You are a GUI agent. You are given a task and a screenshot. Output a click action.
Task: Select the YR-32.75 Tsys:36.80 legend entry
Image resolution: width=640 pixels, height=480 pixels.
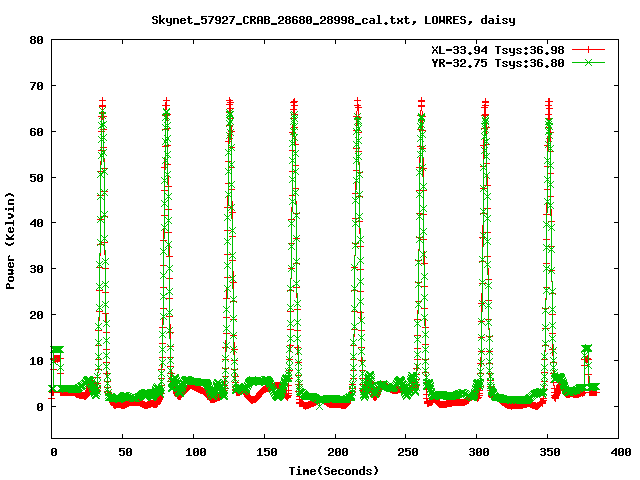[x=498, y=63]
